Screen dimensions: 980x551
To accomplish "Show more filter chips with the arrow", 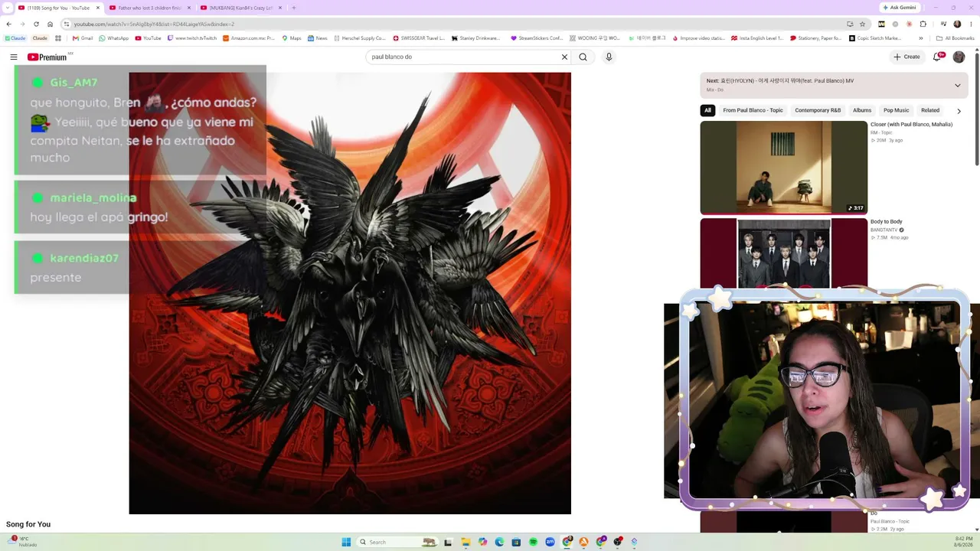I will 959,111.
